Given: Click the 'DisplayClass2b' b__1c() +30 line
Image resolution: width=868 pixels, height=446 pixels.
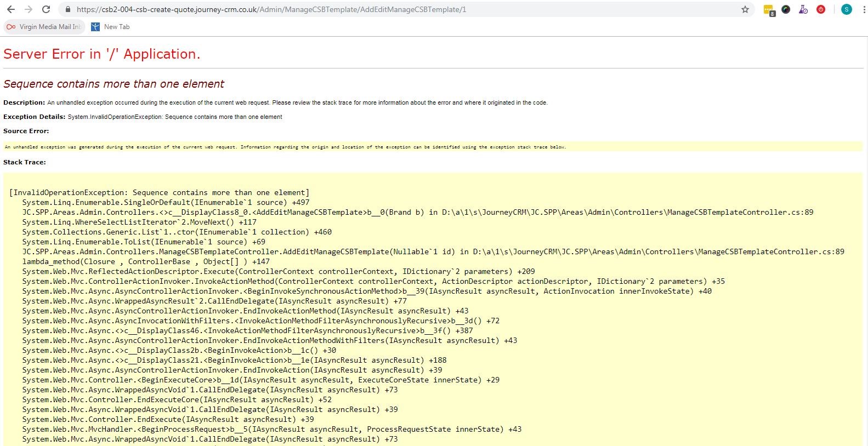Looking at the screenshot, I should point(179,351).
